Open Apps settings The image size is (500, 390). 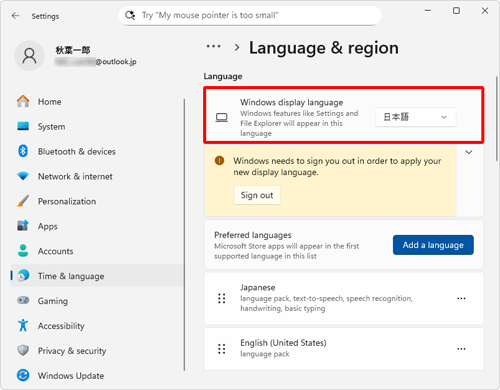97,226
